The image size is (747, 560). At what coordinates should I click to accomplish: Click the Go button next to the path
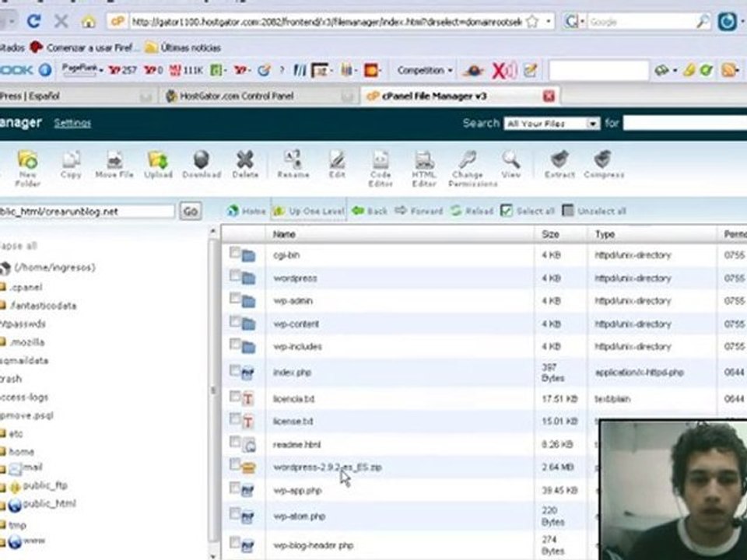(190, 211)
